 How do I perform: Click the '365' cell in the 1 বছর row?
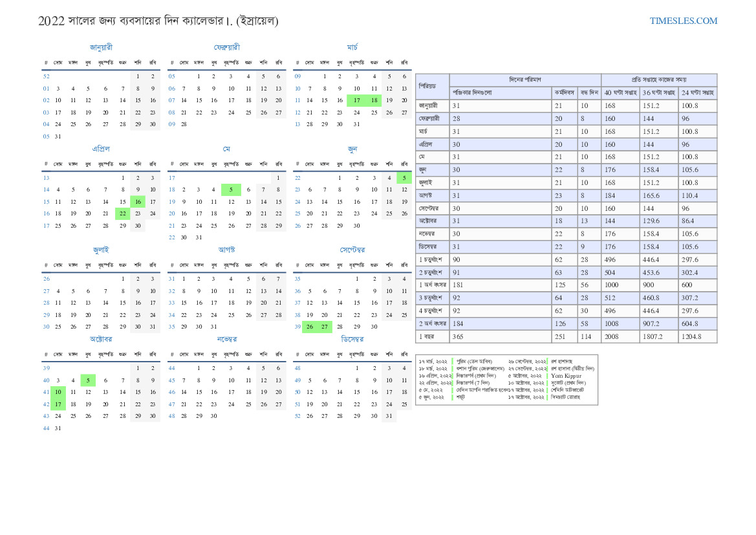point(501,337)
